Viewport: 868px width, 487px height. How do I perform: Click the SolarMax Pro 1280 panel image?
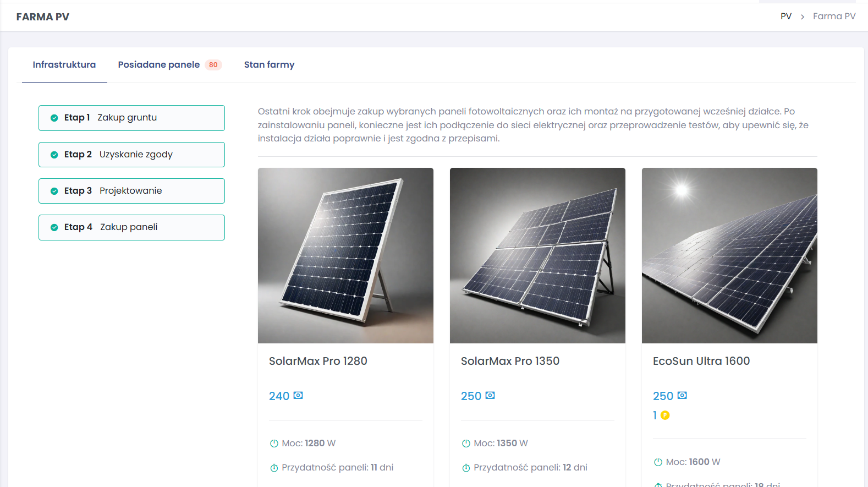[345, 255]
